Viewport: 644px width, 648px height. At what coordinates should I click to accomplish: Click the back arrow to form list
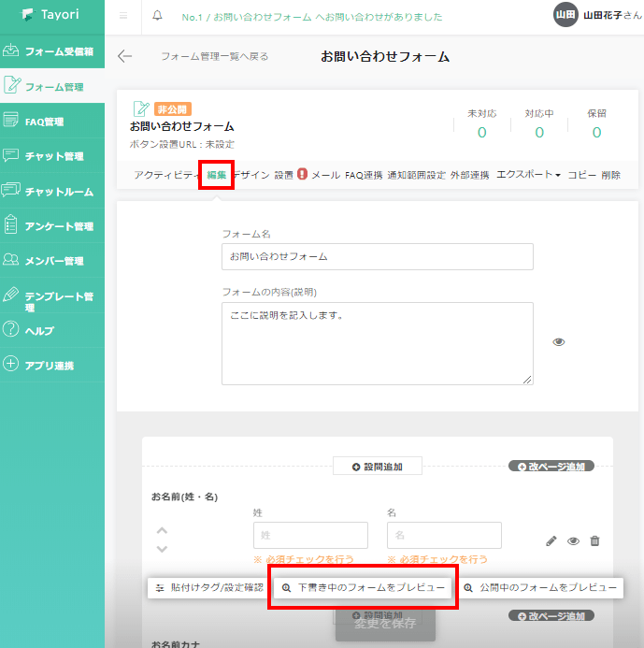(124, 56)
